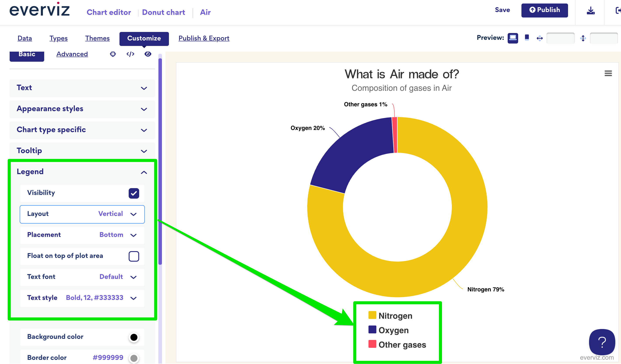Click the Publish button

tap(544, 10)
